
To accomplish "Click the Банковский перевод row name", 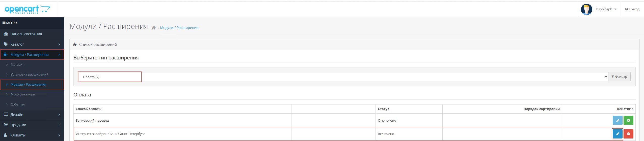I will (92, 121).
